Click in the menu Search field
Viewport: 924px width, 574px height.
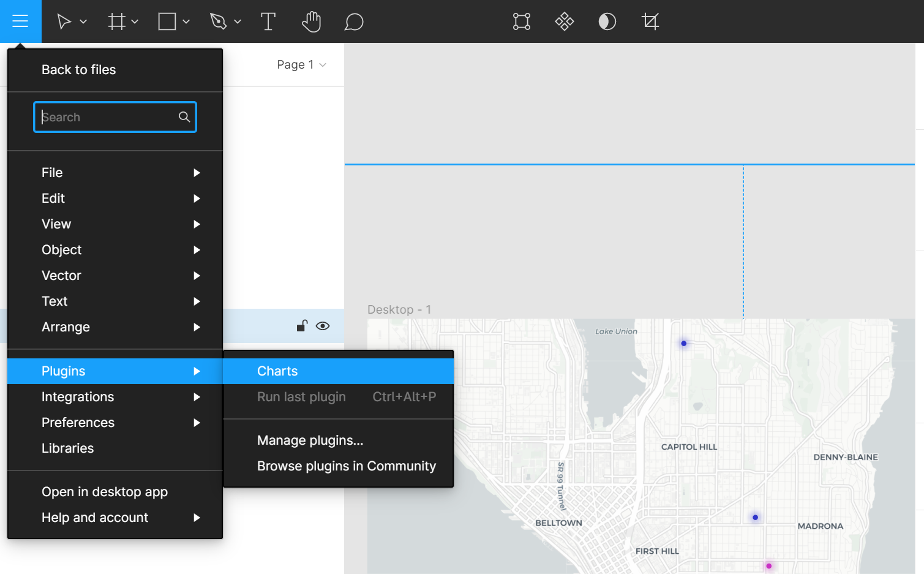107,117
